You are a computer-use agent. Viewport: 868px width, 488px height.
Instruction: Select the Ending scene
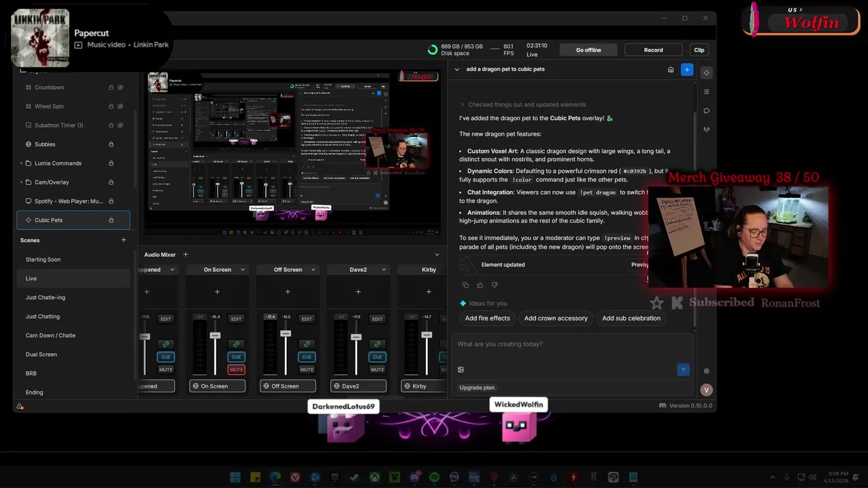pos(73,392)
